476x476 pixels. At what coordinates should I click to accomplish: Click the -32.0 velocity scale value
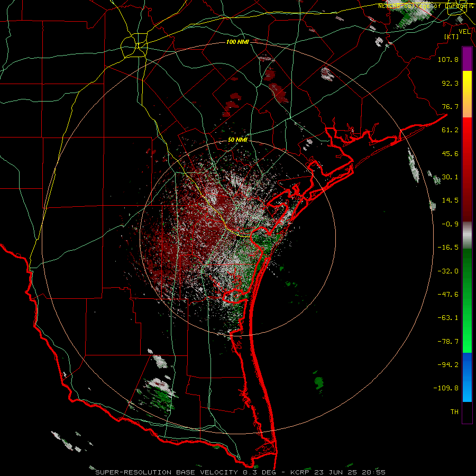(448, 271)
